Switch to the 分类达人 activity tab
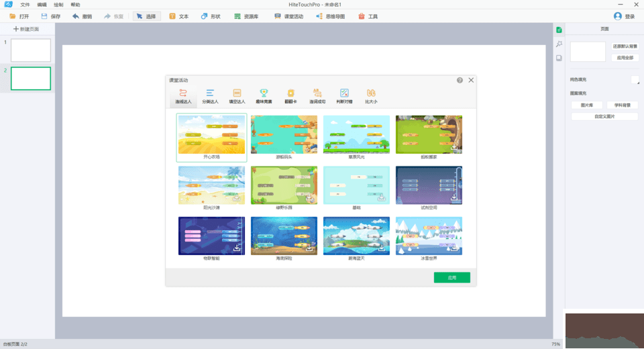 coord(210,97)
